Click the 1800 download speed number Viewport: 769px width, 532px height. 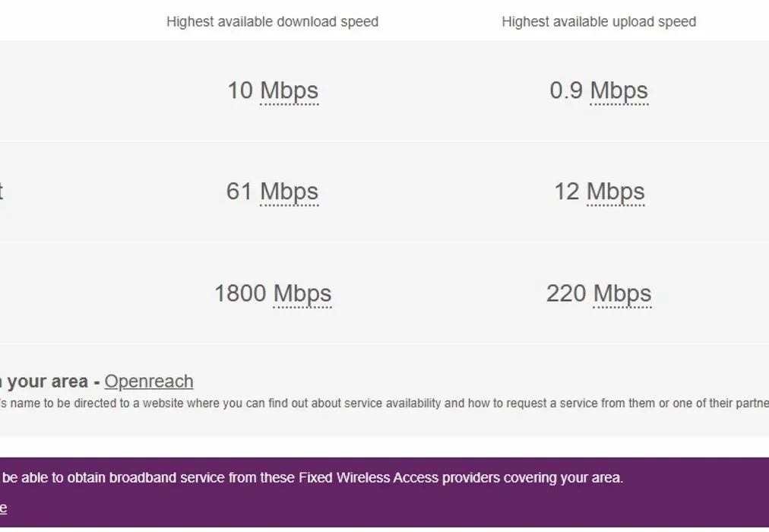tap(240, 293)
